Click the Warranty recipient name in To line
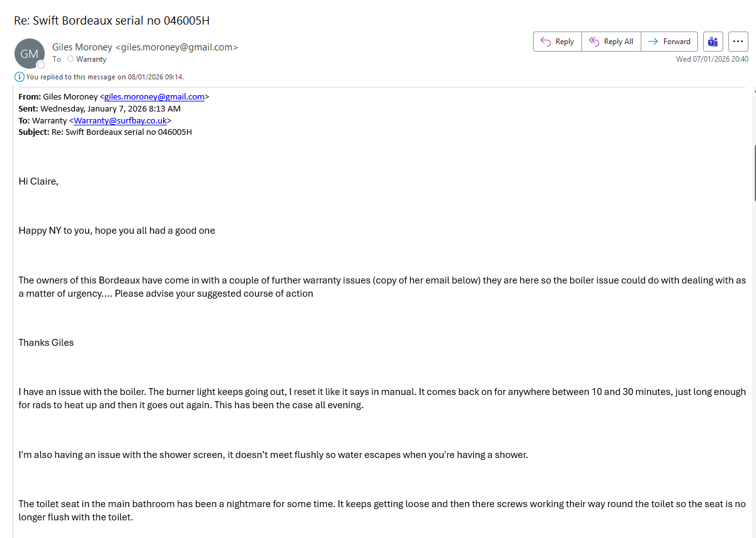 tap(91, 59)
